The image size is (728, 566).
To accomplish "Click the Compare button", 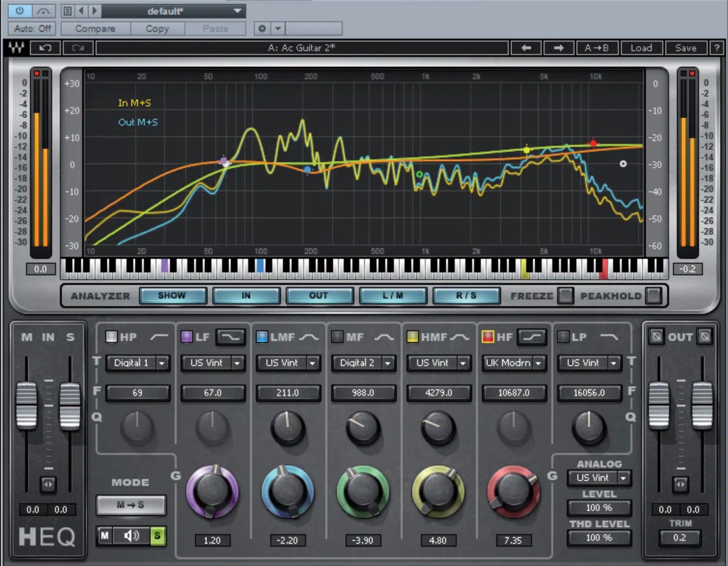I will pos(95,28).
